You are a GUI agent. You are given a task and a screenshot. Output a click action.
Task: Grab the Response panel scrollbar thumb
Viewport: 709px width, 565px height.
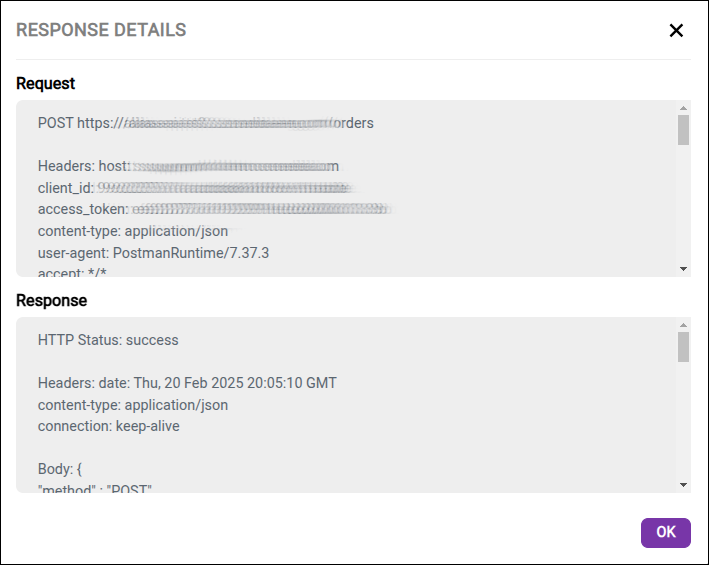683,347
